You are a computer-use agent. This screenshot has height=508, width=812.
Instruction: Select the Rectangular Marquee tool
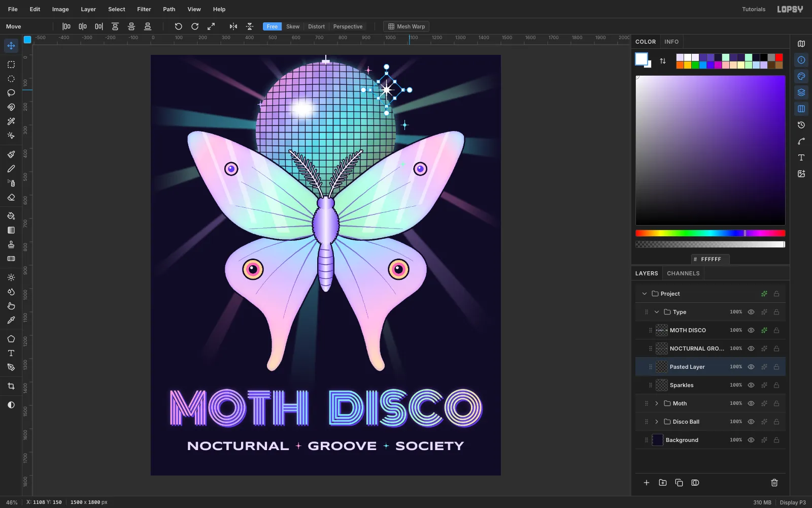[x=11, y=65]
